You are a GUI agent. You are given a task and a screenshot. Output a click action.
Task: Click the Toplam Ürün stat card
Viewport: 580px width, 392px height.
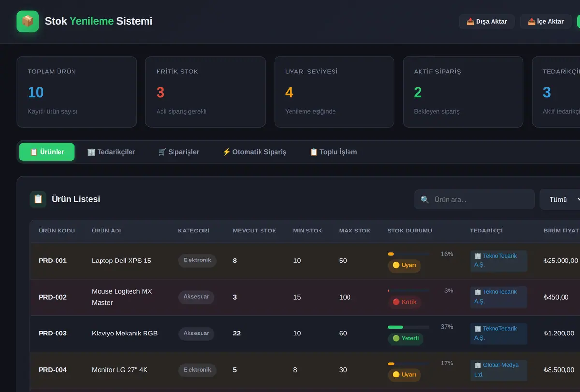(77, 92)
